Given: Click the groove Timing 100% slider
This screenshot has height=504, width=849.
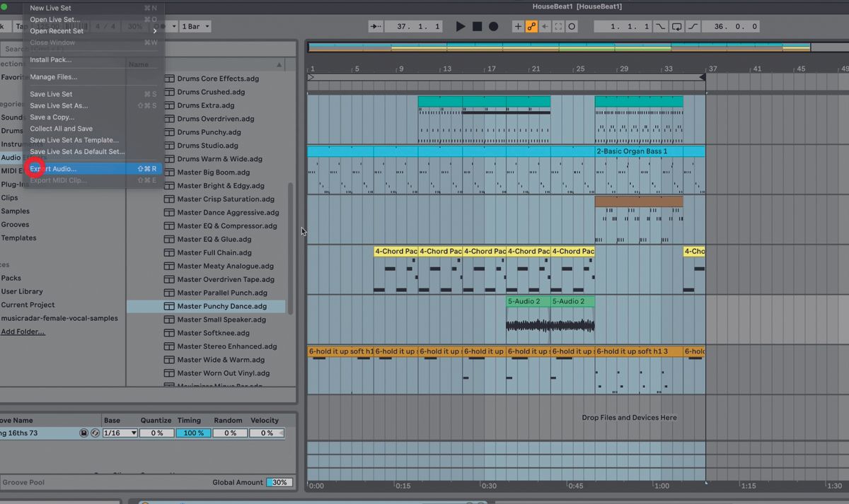Looking at the screenshot, I should point(193,433).
